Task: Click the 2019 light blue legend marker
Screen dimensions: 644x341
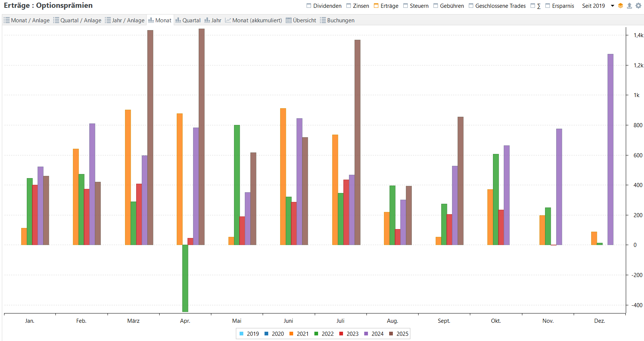Action: pyautogui.click(x=241, y=334)
